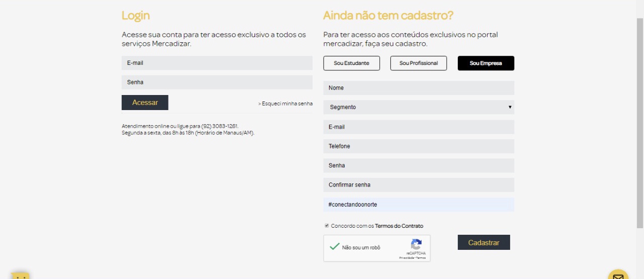This screenshot has width=644, height=279.
Task: Follow the Esqueci minha senha link
Action: click(x=285, y=104)
